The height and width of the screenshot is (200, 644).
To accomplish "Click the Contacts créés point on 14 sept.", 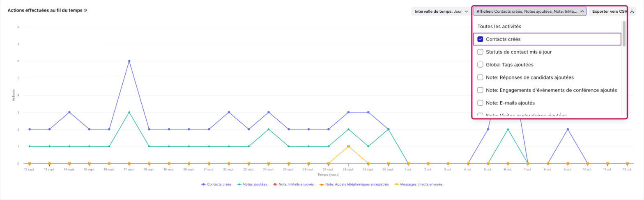I will [x=69, y=112].
